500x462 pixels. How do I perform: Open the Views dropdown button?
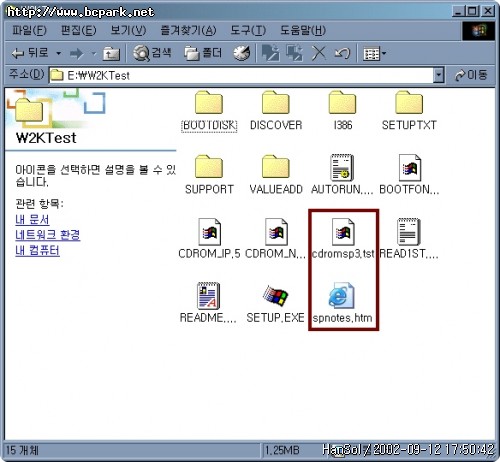(x=374, y=53)
